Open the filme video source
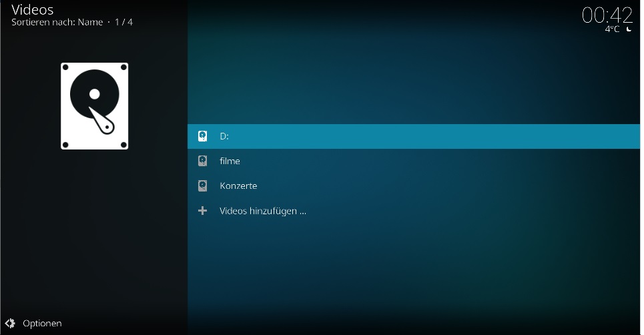This screenshot has height=335, width=644. [x=414, y=161]
